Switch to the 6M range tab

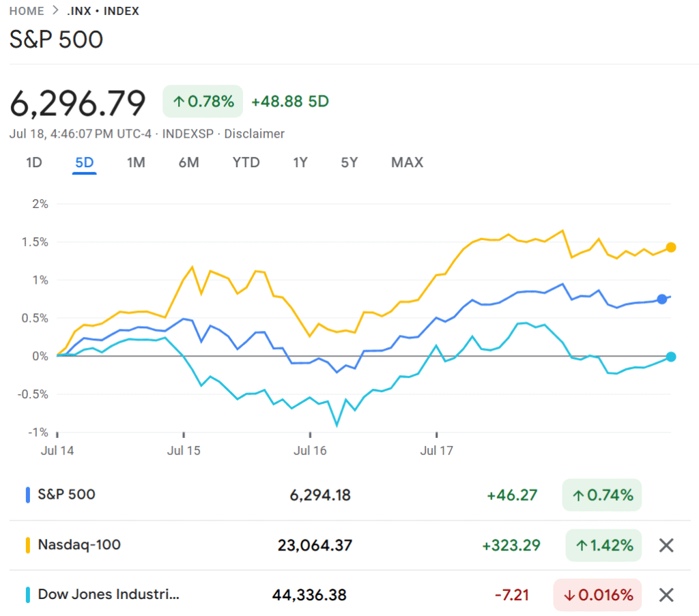(x=188, y=162)
